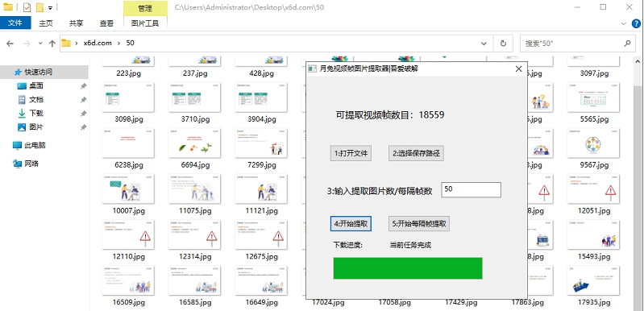Click the 1:打开文件 button

(x=351, y=153)
